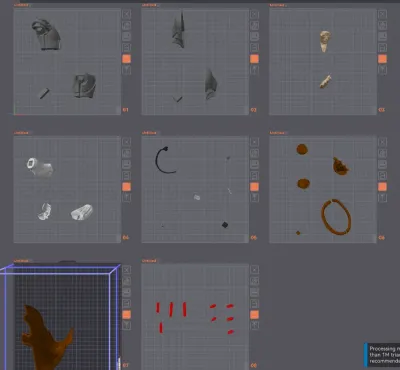The height and width of the screenshot is (370, 400).
Task: Select the brown ring model on plate 06
Action: tap(336, 217)
